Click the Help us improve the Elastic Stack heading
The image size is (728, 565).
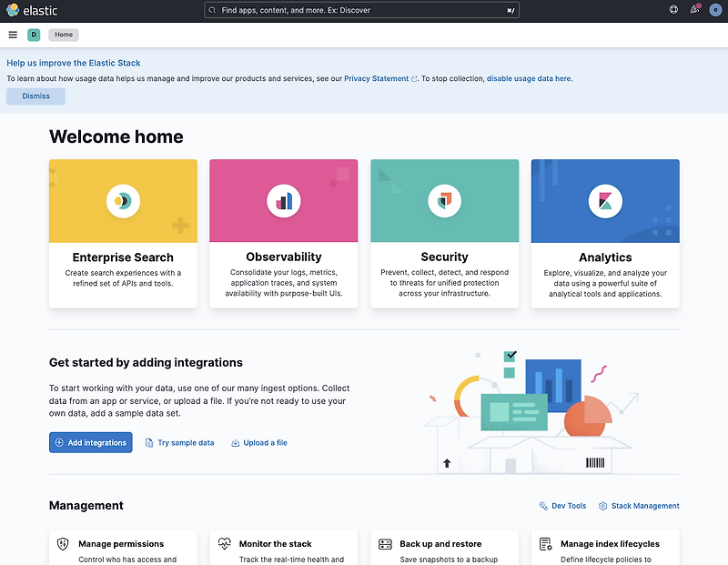[74, 63]
